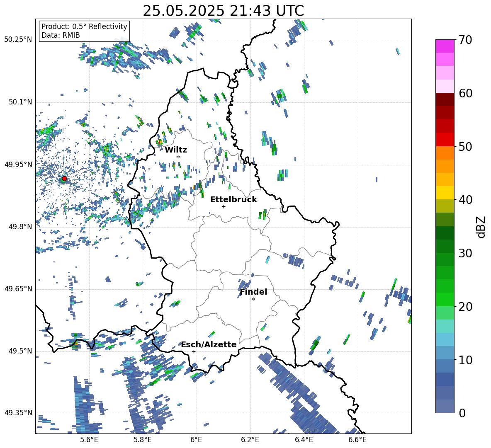Click the title 25.05.2025 21:43 UTC
Image resolution: width=491 pixels, height=448 pixels.
click(x=223, y=11)
